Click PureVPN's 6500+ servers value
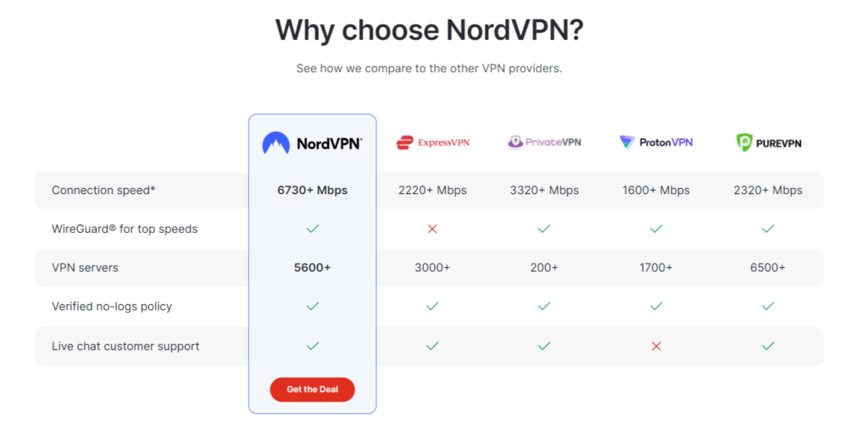Screen dimensions: 868x427 (x=768, y=268)
